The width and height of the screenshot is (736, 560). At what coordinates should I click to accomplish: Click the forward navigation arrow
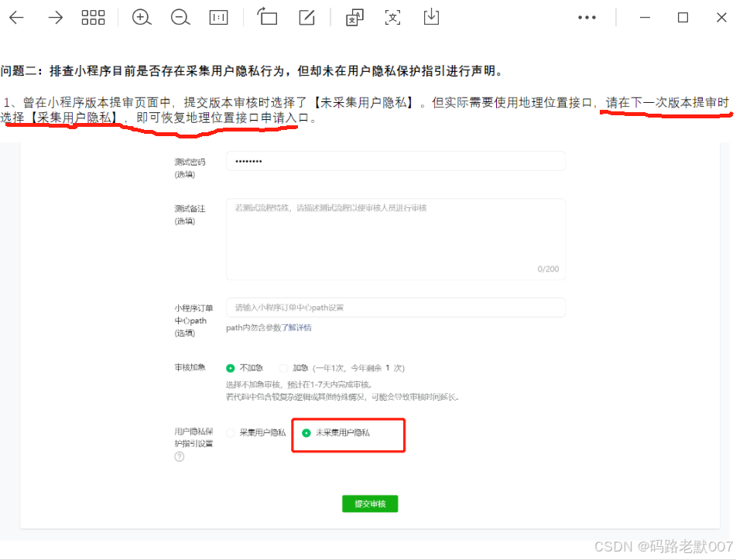click(x=54, y=17)
